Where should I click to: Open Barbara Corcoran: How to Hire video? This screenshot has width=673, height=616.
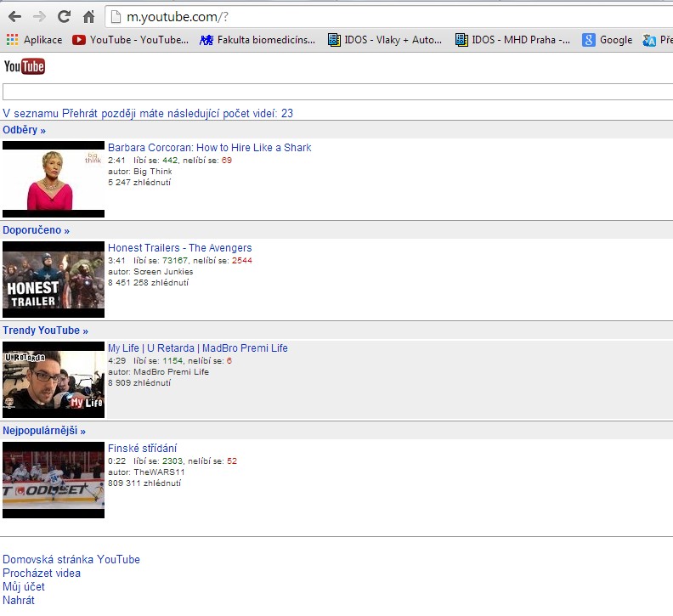pos(209,148)
